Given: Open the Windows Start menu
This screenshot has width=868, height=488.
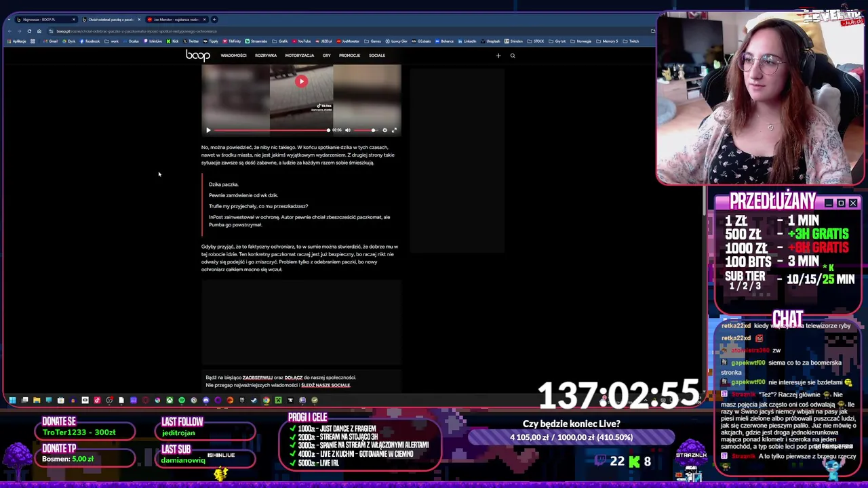Looking at the screenshot, I should [12, 400].
